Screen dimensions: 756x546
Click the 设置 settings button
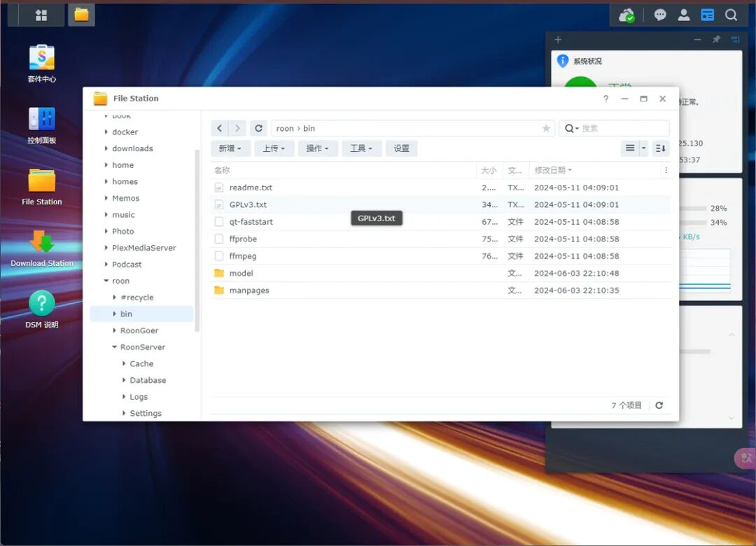click(401, 148)
